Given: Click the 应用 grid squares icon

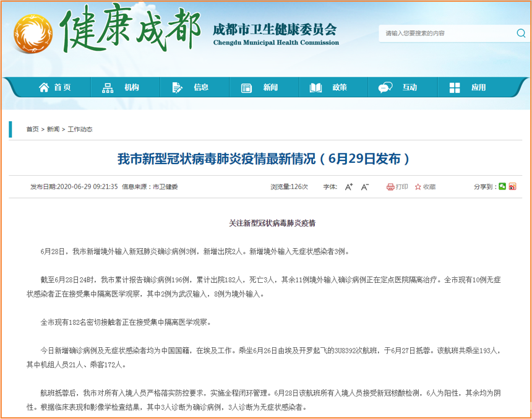Looking at the screenshot, I should (x=455, y=88).
